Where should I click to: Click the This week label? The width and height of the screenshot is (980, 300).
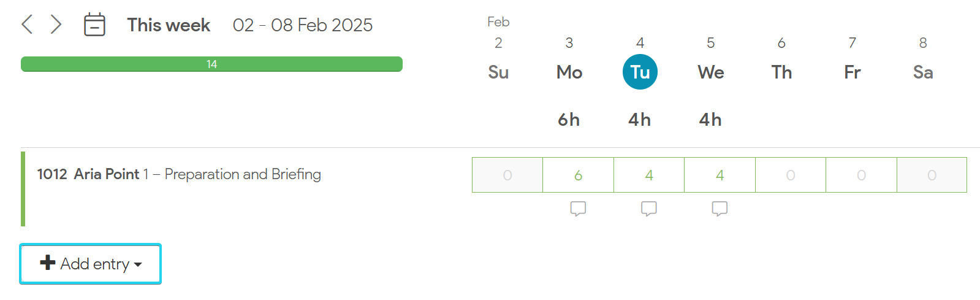point(169,25)
